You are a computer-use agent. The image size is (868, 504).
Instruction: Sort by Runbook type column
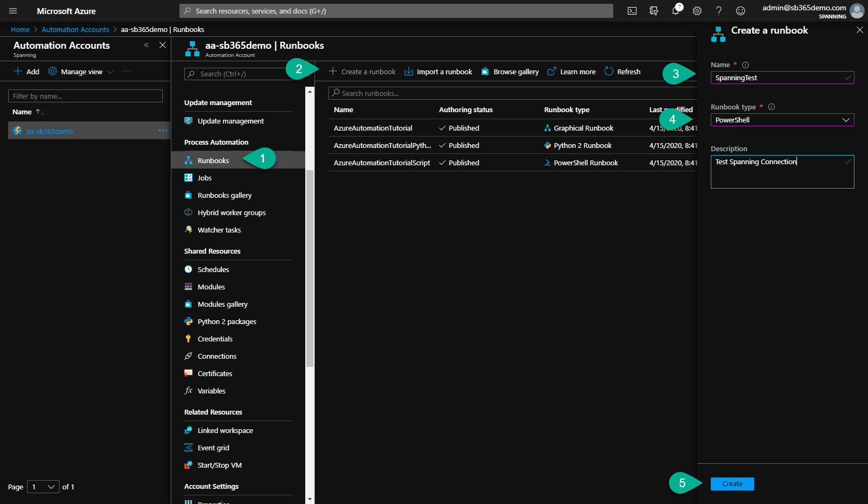[x=567, y=109]
